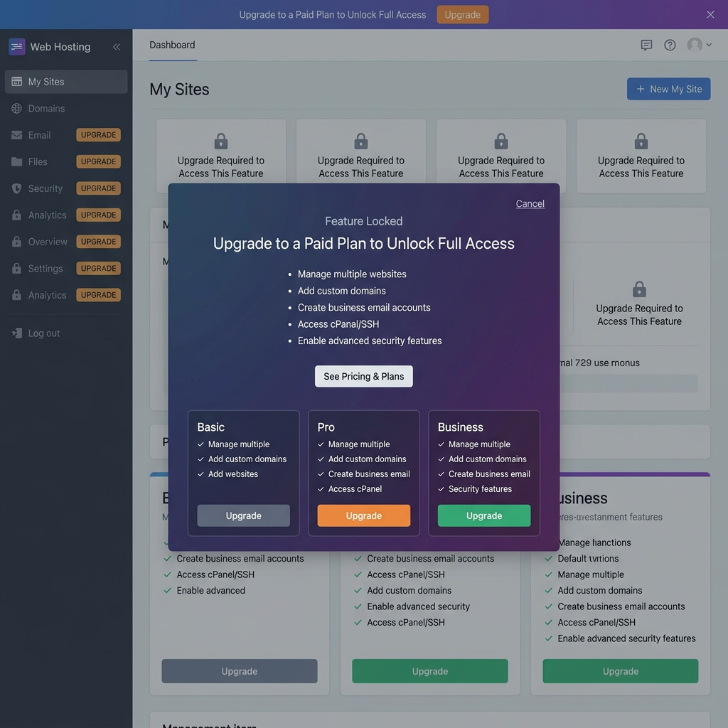Click Upgrade in the Basic dialog card
Viewport: 728px width, 728px height.
point(243,516)
